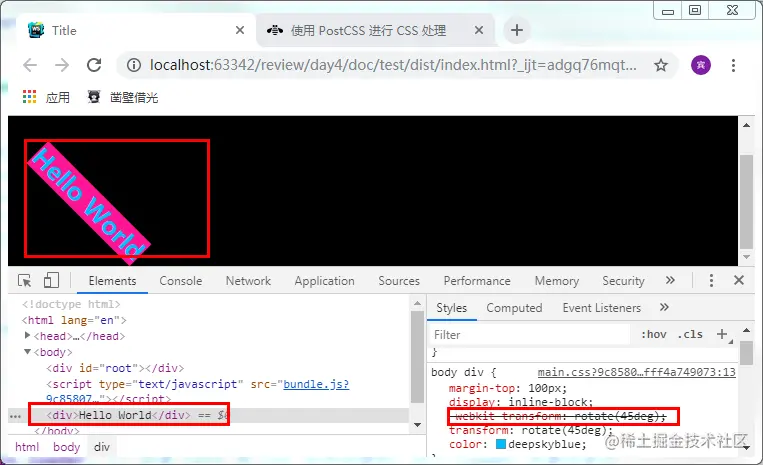Switch to the Application tab
Viewport: 763px width, 465px height.
(325, 281)
